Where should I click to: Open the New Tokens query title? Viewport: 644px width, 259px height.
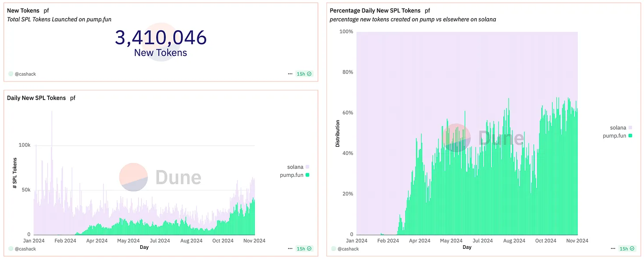click(x=23, y=10)
